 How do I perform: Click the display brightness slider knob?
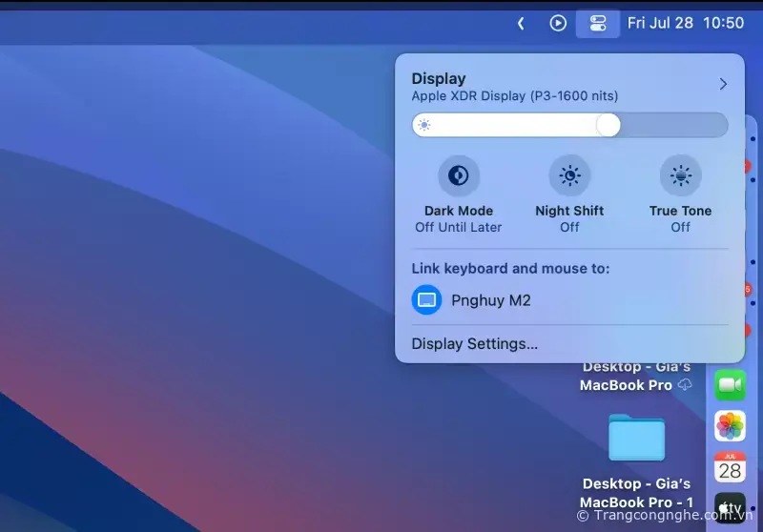(x=608, y=125)
